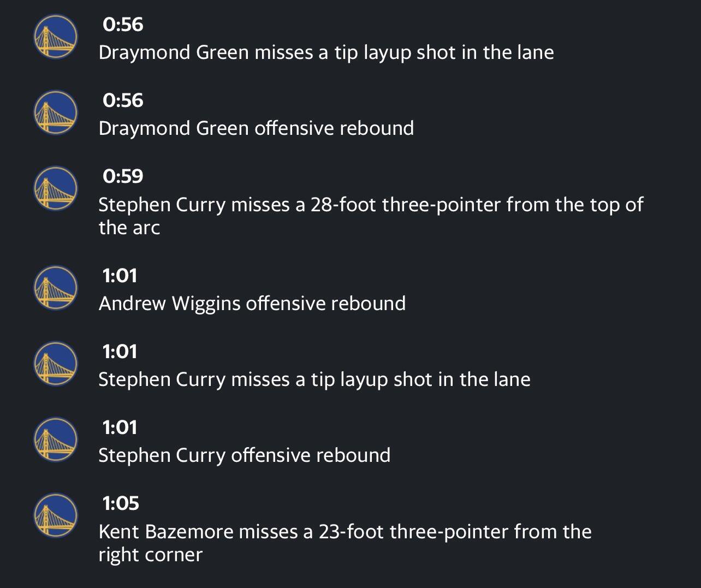Tap Warriors logo beside Stephen Curry offensive rebound

56,439
